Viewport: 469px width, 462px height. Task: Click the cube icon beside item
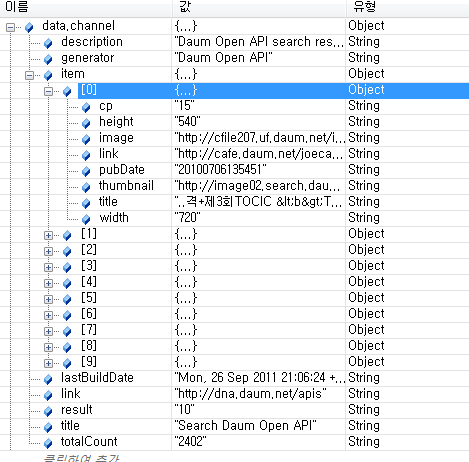tap(48, 75)
